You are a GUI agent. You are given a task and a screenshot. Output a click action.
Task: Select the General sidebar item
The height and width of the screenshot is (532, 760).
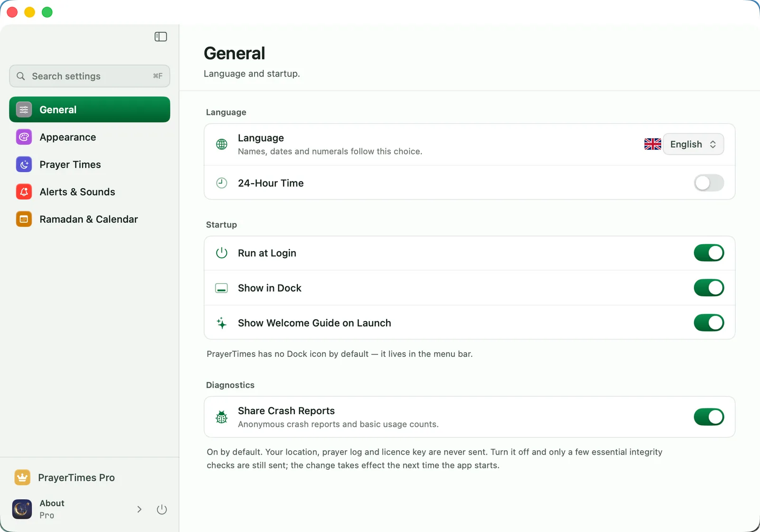click(90, 110)
